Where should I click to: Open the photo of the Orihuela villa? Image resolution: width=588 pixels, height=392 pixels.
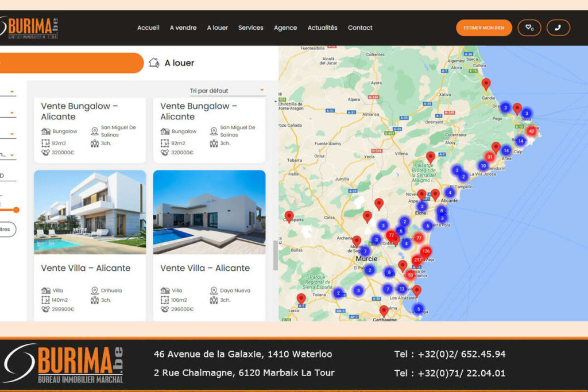click(x=90, y=212)
